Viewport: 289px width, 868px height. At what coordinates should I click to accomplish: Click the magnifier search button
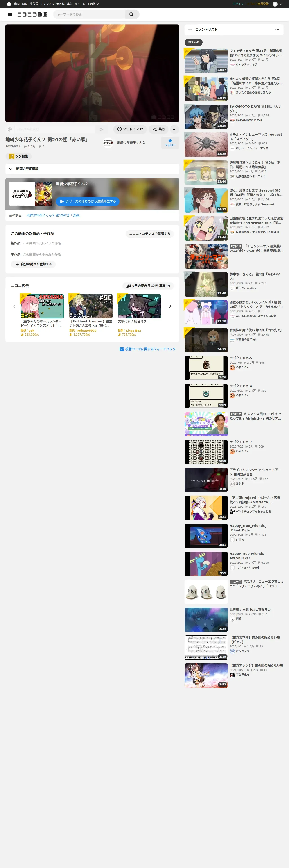tap(131, 14)
